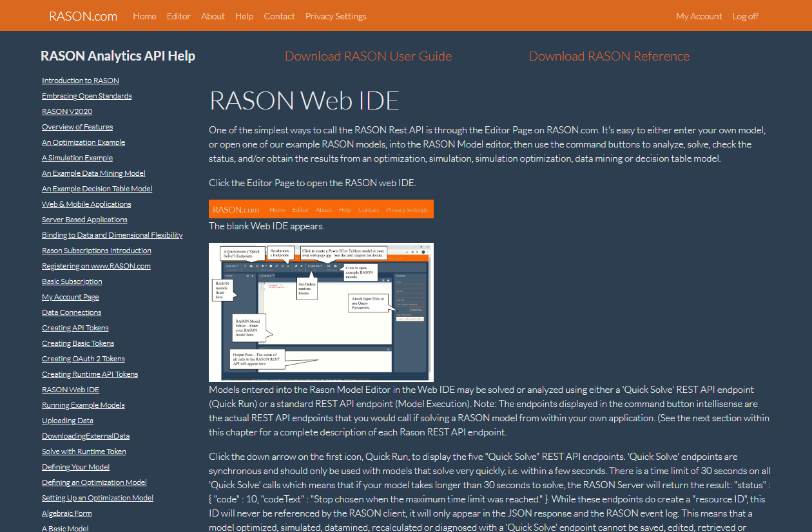Open Algebraic Form
Screen dimensions: 812x532
click(66, 513)
